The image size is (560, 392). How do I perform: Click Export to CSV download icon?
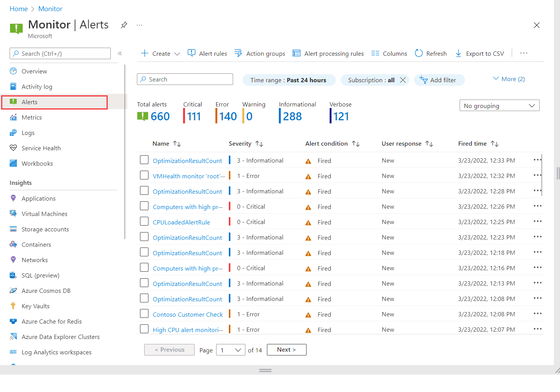pos(458,53)
